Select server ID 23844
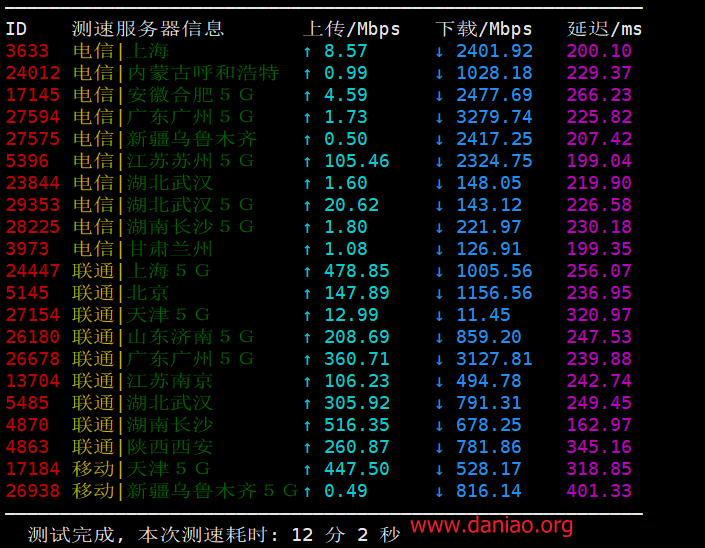This screenshot has height=548, width=705. [x=33, y=183]
